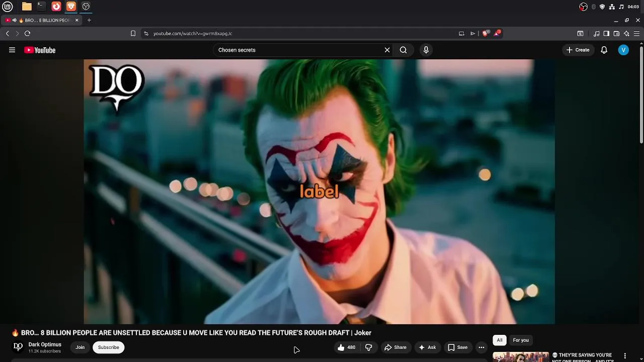Open the Files folder launcher in panel

(x=27, y=7)
